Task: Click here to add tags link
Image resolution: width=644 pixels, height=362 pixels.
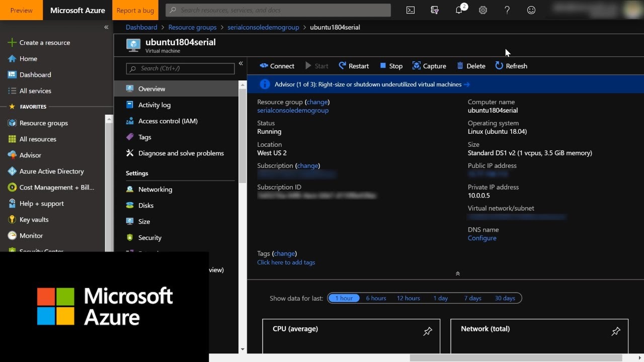Action: point(286,262)
